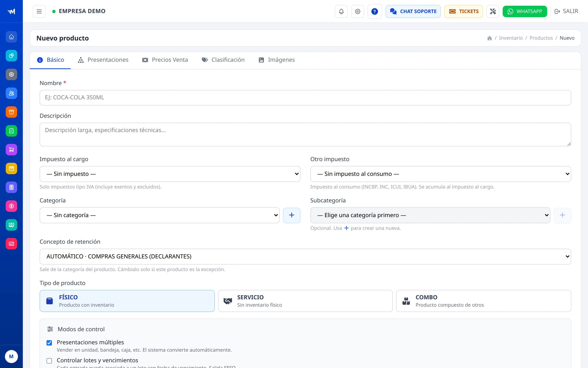Viewport: 588px width, 368px height.
Task: Switch to Clasificación tab
Action: [x=223, y=60]
